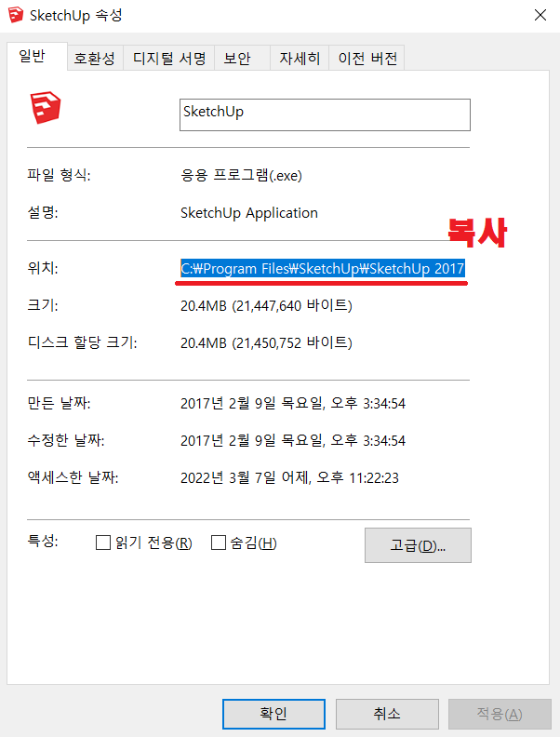Open the 이전 버전 tab
The image size is (560, 737).
pyautogui.click(x=367, y=59)
